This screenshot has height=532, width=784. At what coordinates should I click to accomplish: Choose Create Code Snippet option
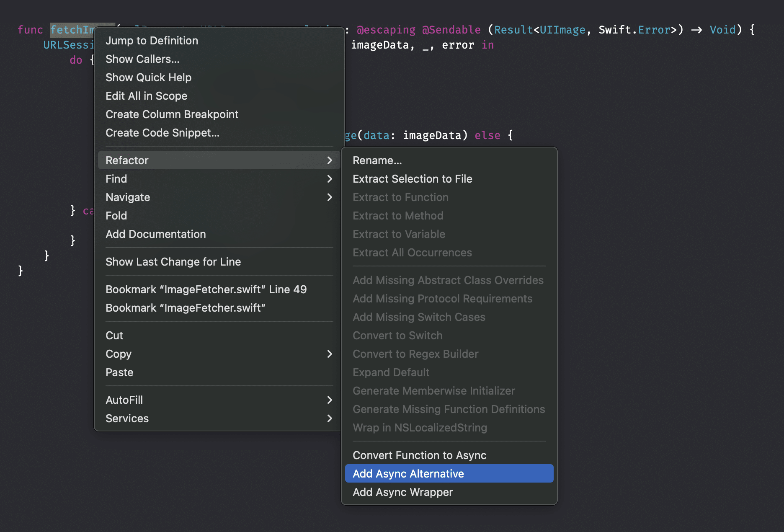pos(162,133)
